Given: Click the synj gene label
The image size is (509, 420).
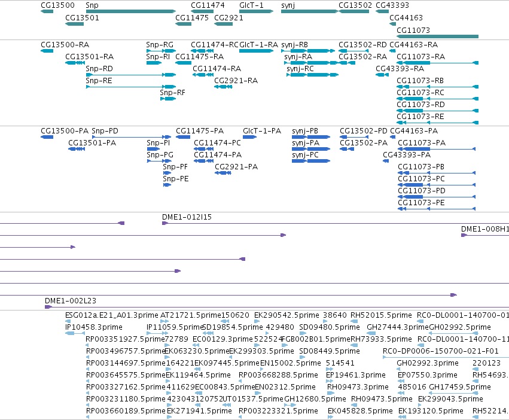Looking at the screenshot, I should click(x=288, y=5).
